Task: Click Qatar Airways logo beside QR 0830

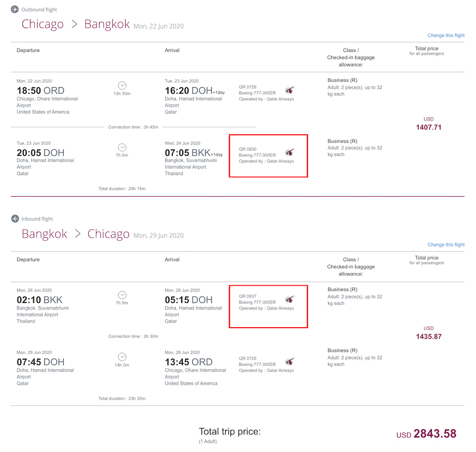Action: coord(289,152)
